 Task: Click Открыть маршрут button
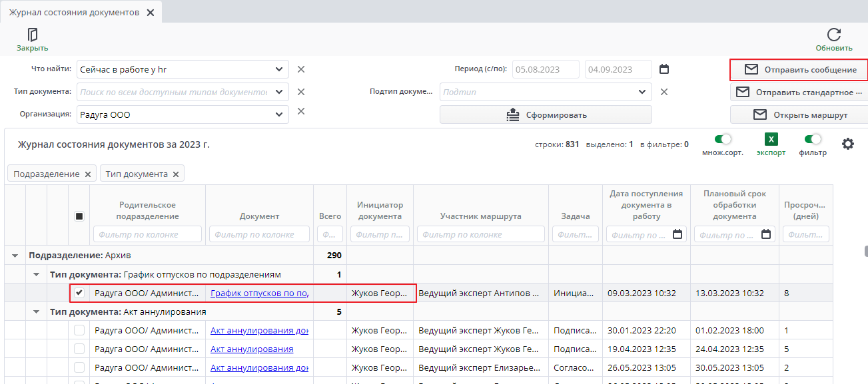tap(799, 115)
